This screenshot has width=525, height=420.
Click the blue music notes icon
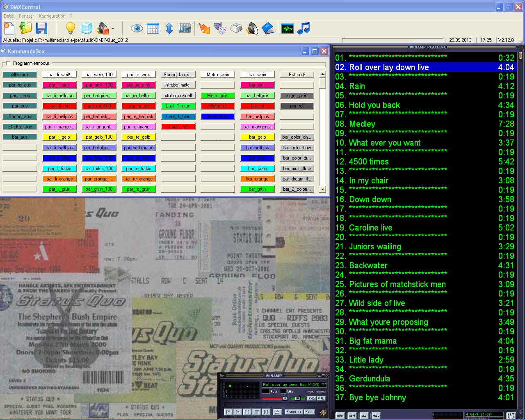[x=304, y=28]
